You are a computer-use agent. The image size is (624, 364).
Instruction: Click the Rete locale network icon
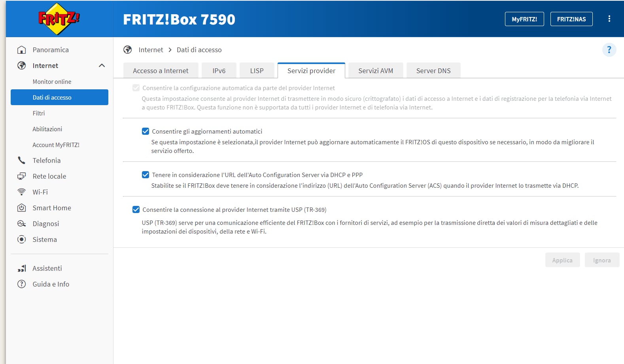(x=22, y=176)
